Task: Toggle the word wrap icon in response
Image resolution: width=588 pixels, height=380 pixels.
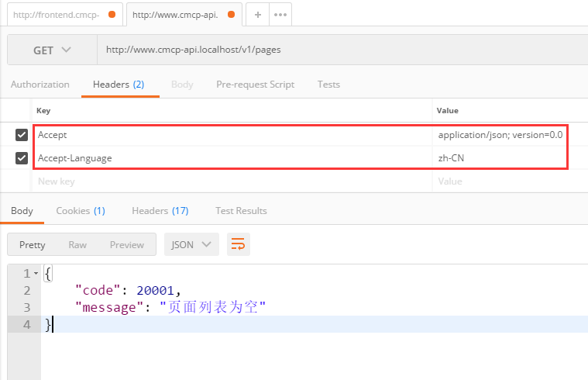Action: (x=238, y=244)
